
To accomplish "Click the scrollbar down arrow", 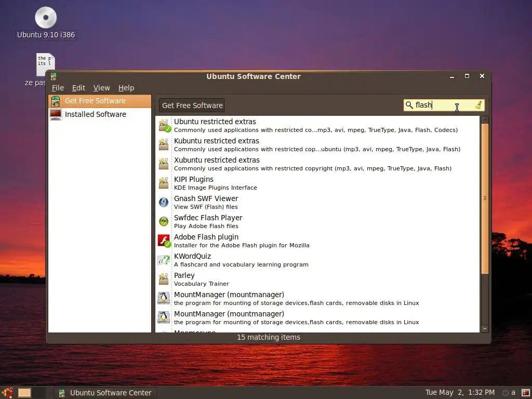I will click(485, 328).
